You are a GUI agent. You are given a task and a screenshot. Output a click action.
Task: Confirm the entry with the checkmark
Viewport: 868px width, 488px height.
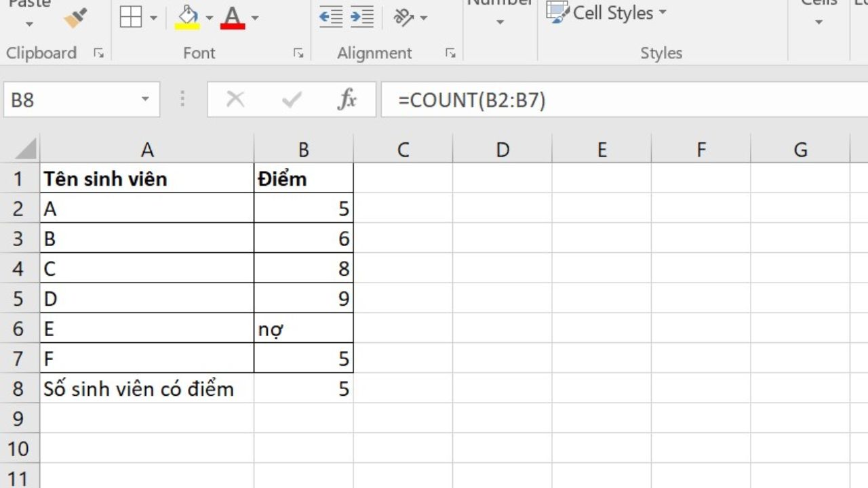pos(292,100)
